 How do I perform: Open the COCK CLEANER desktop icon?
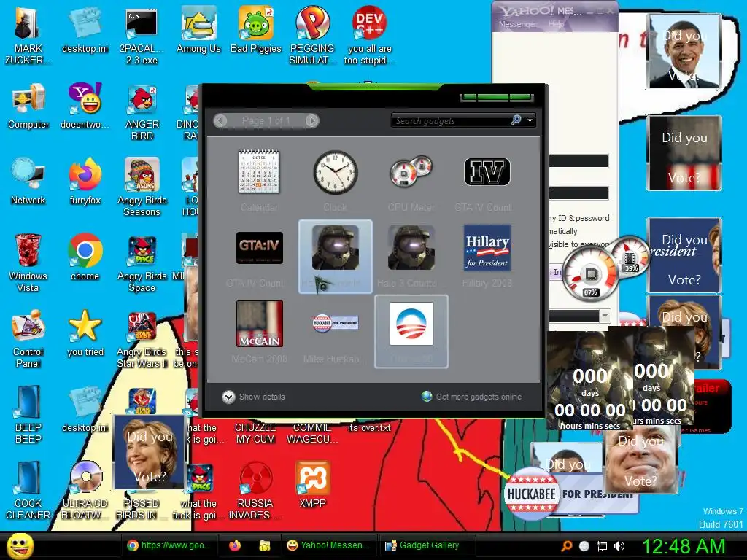click(x=28, y=491)
